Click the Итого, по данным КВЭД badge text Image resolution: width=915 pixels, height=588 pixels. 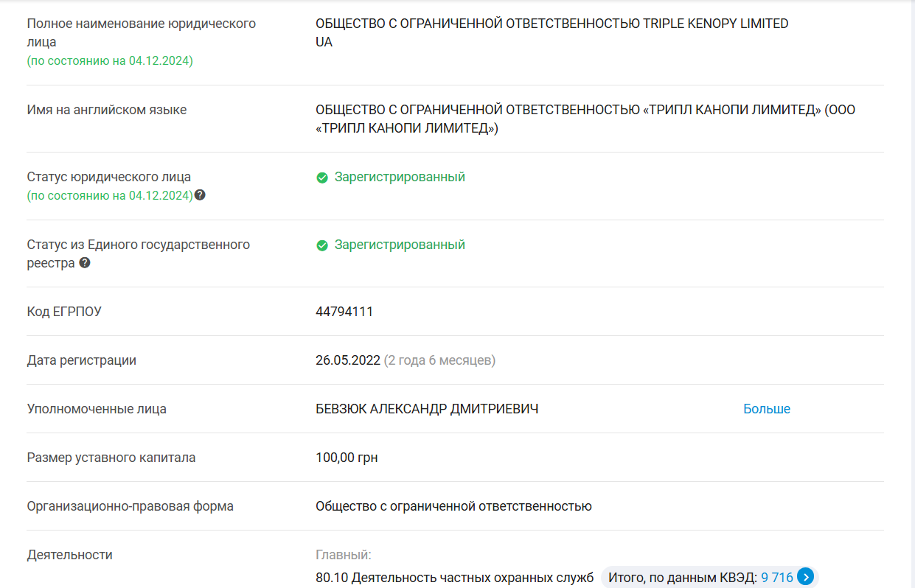682,578
